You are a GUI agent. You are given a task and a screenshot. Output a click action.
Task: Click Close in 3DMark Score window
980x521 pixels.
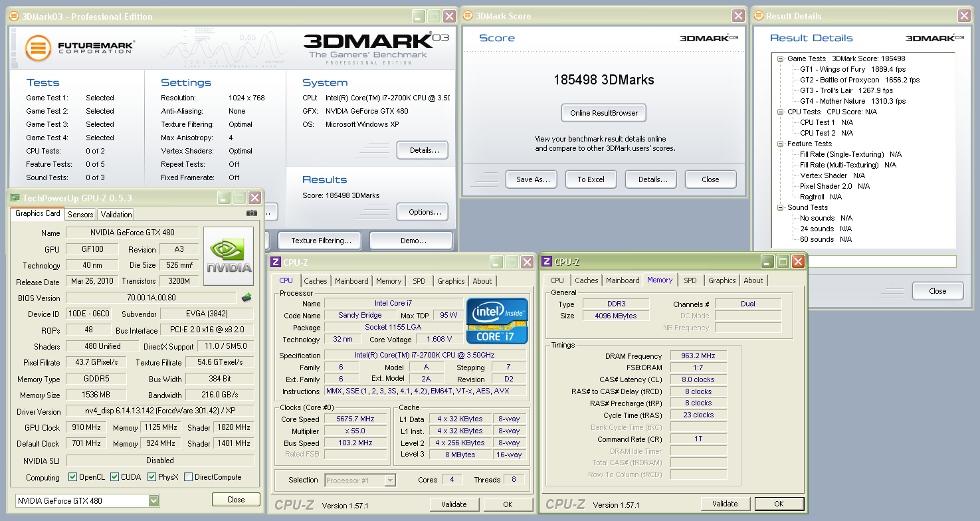(x=710, y=179)
